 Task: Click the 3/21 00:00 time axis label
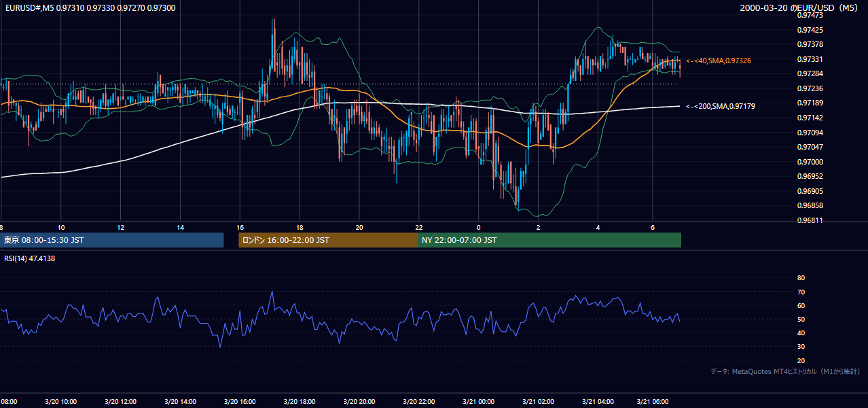tap(479, 402)
